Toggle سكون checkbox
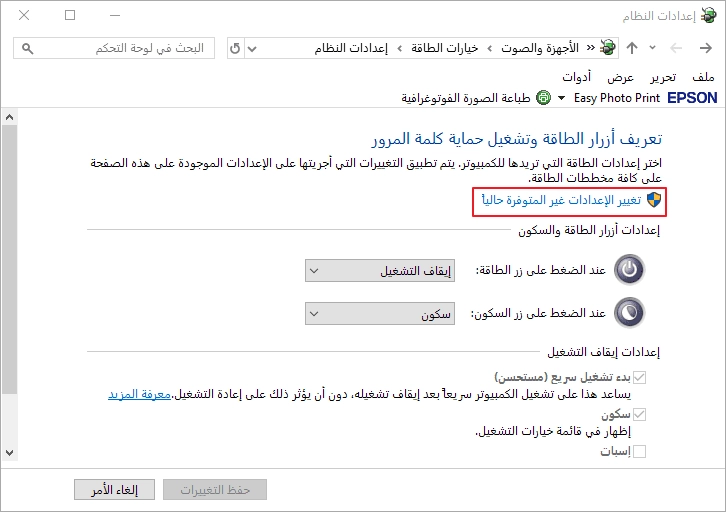 pyautogui.click(x=639, y=414)
